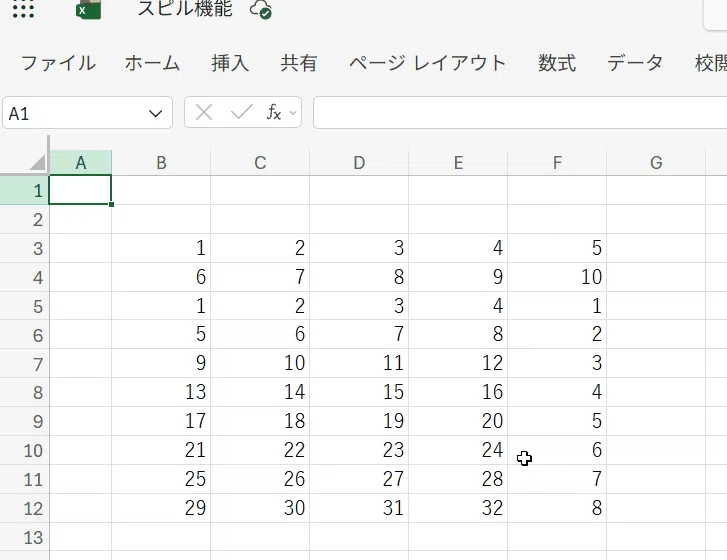Select column D header

point(359,163)
